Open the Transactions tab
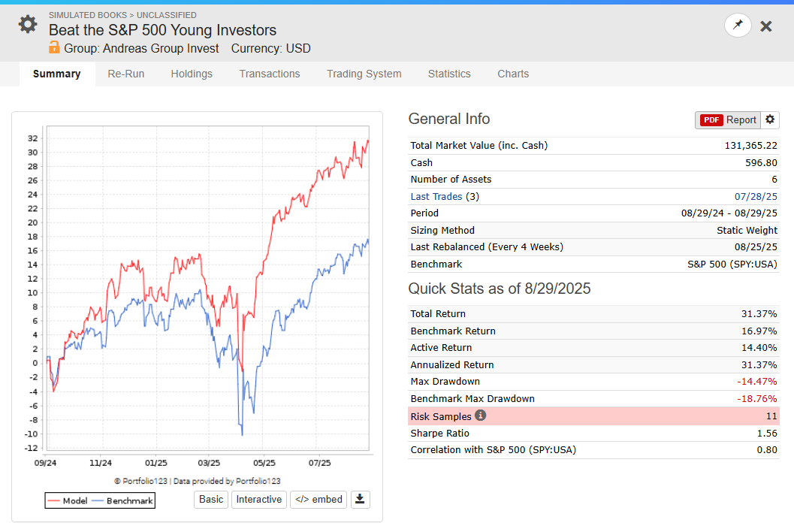794x532 pixels. (x=270, y=74)
